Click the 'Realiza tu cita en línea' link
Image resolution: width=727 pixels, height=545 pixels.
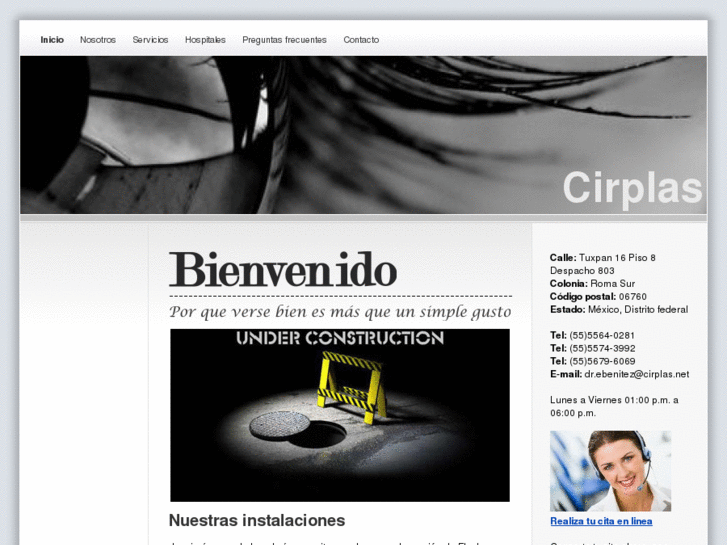tap(601, 521)
